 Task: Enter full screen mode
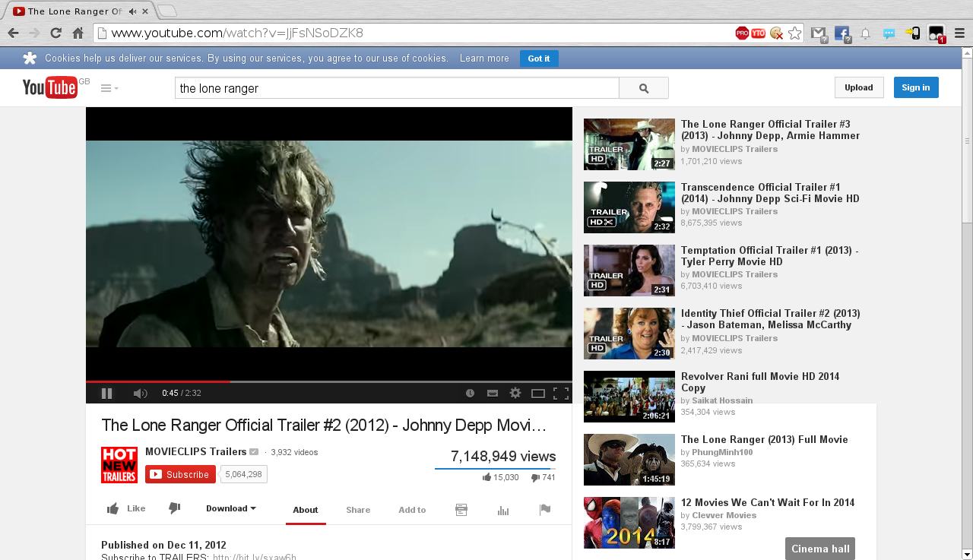pos(561,393)
